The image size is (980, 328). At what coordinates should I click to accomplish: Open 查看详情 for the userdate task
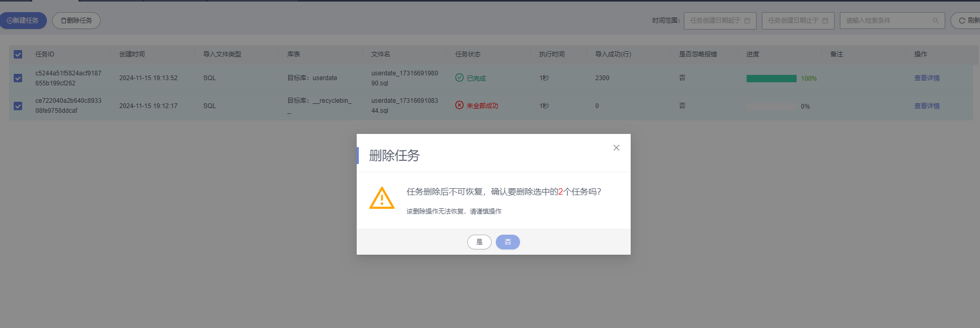click(927, 78)
